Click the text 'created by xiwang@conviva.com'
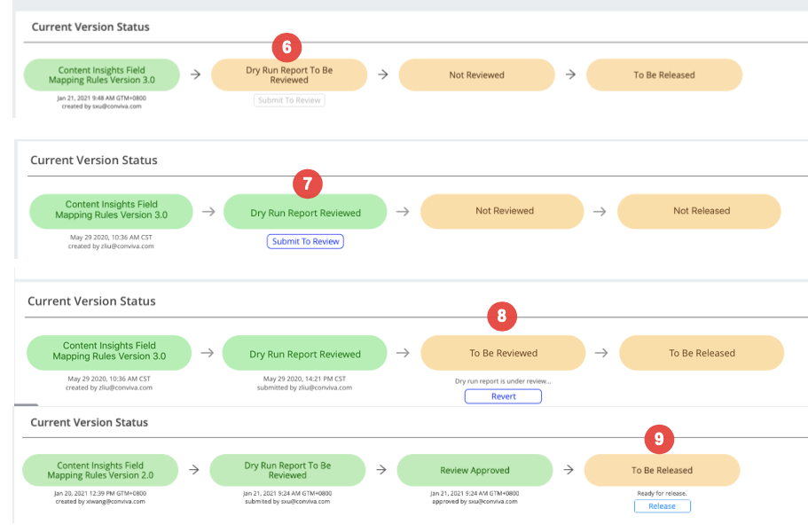The width and height of the screenshot is (808, 532). (x=100, y=502)
